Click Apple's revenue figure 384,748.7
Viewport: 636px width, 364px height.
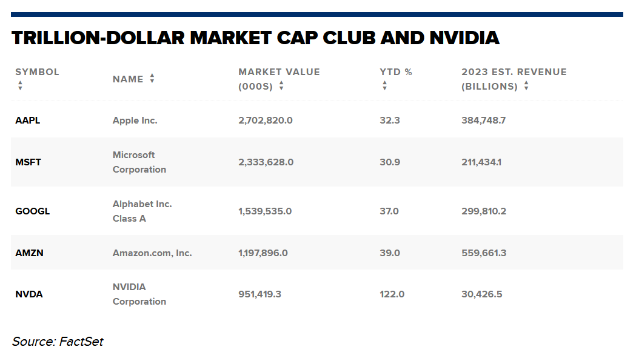pyautogui.click(x=483, y=120)
